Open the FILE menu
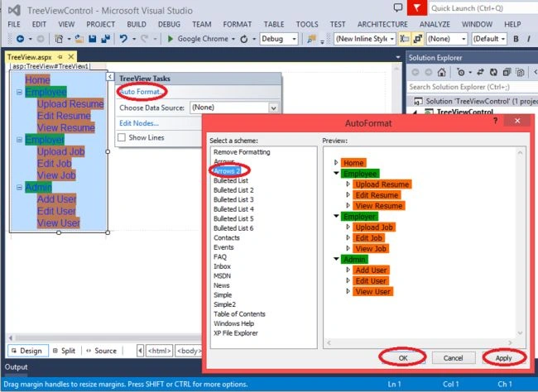 [14, 24]
